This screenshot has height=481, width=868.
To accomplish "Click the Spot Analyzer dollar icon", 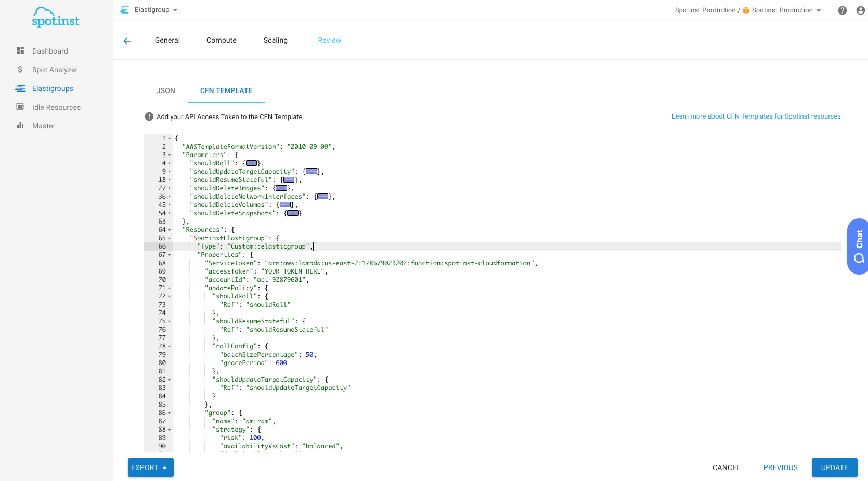I will click(20, 70).
